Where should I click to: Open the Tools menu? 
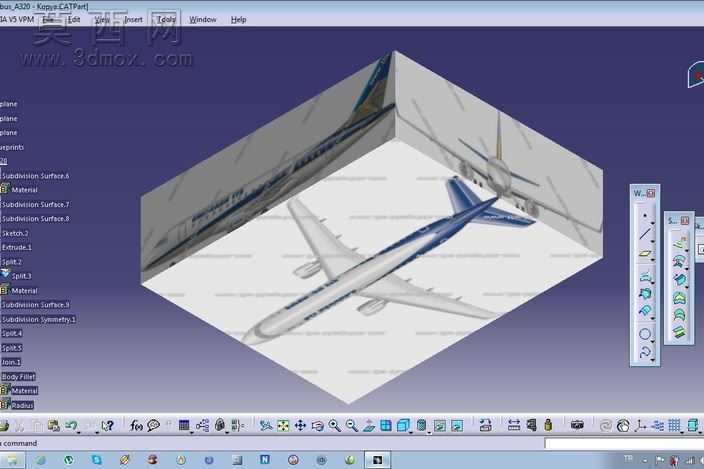tap(166, 20)
